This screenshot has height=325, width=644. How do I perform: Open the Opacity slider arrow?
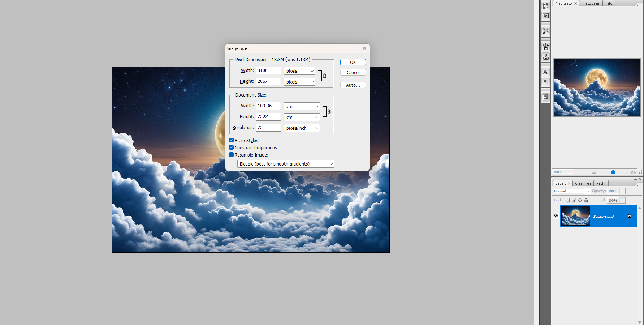(x=622, y=191)
